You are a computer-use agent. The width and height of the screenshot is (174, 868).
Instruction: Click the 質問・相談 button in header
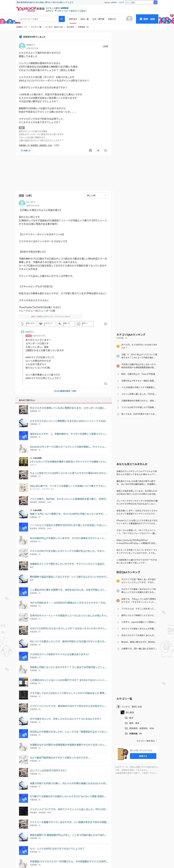coord(147,19)
